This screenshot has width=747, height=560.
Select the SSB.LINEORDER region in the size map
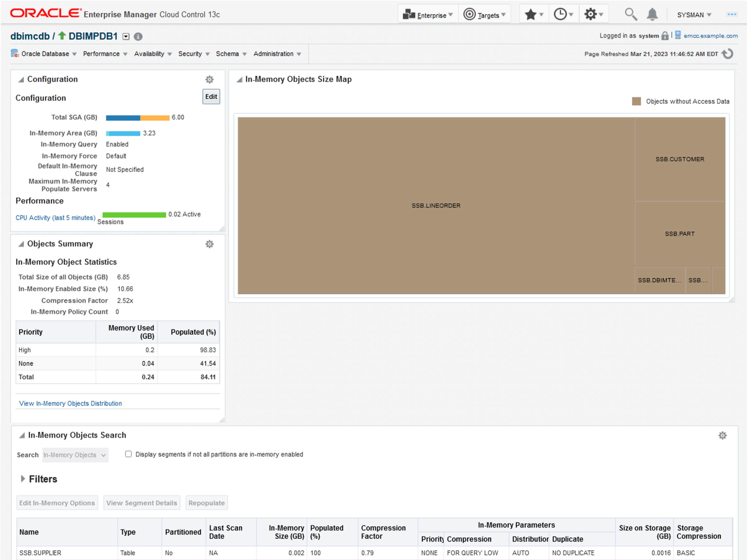(436, 205)
